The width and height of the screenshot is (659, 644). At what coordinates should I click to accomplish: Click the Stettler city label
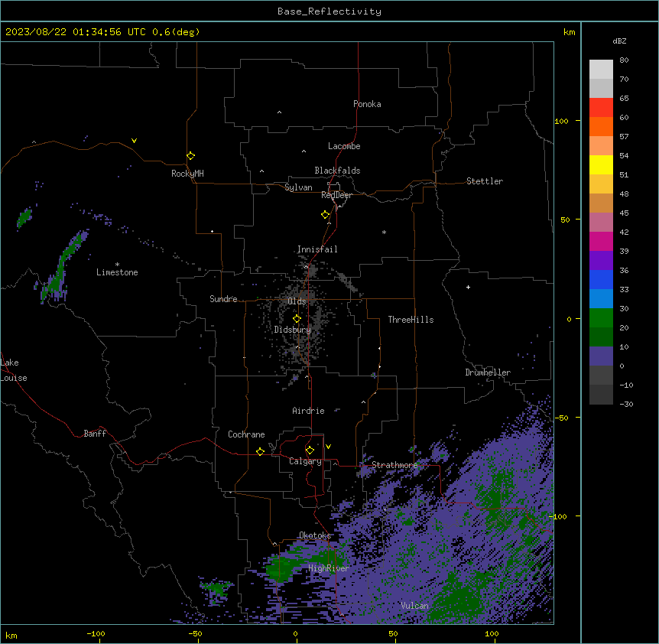point(485,181)
